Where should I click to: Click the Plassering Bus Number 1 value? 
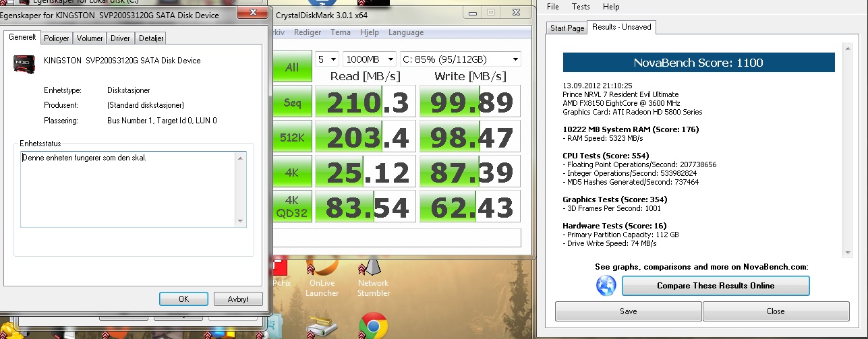[162, 121]
